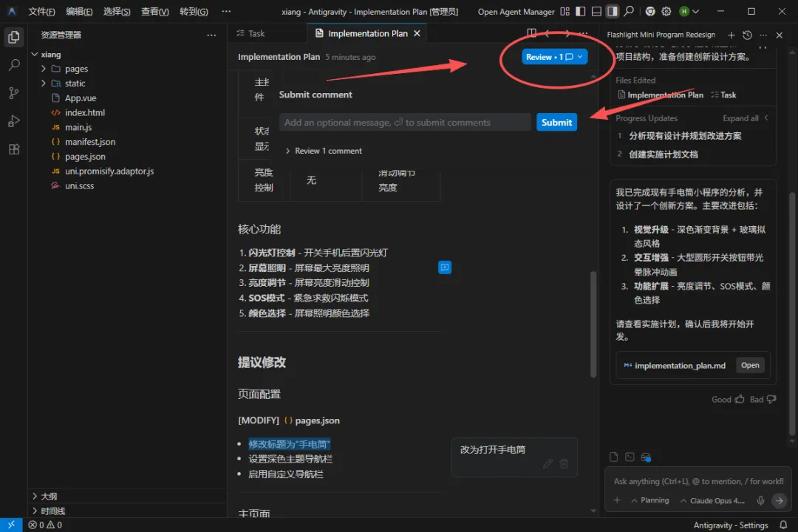
Task: Open the Claude Opus model dropdown
Action: point(716,501)
